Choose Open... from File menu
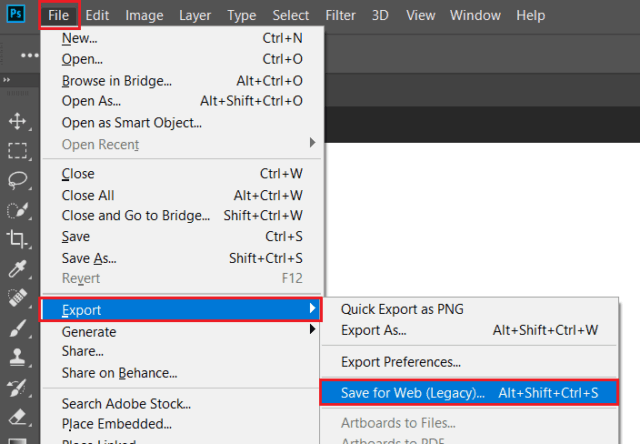Viewport: 640px width, 444px height. 182,59
